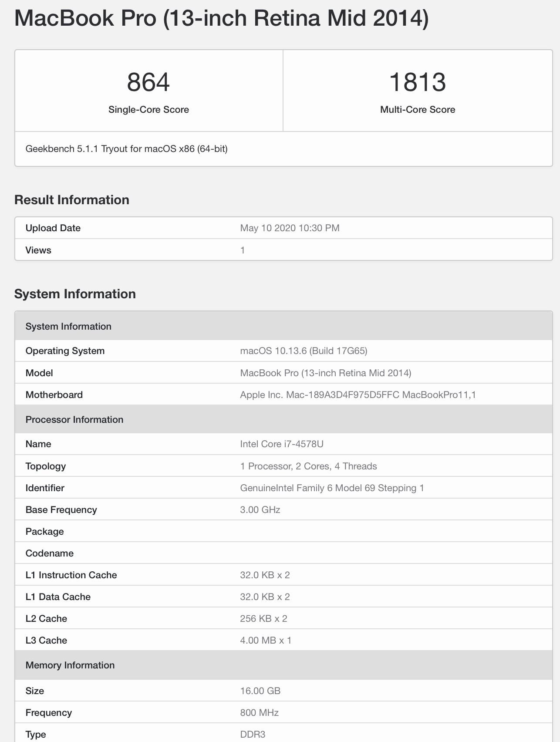
Task: Click the 3.00 GHz base frequency value
Action: 260,510
